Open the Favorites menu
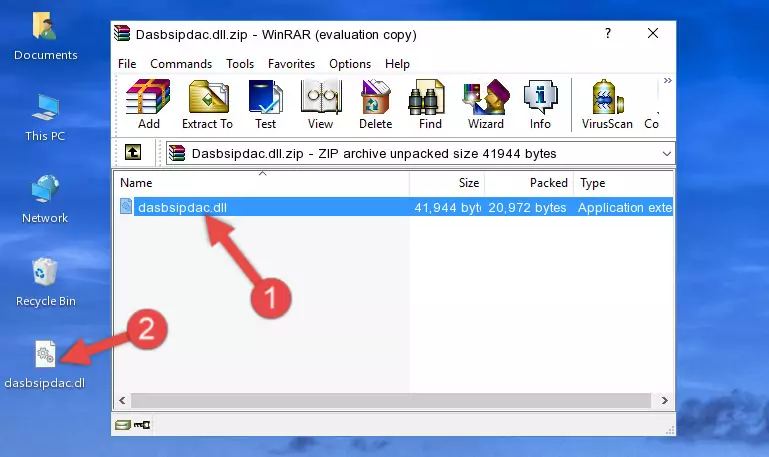The height and width of the screenshot is (457, 769). [x=291, y=64]
